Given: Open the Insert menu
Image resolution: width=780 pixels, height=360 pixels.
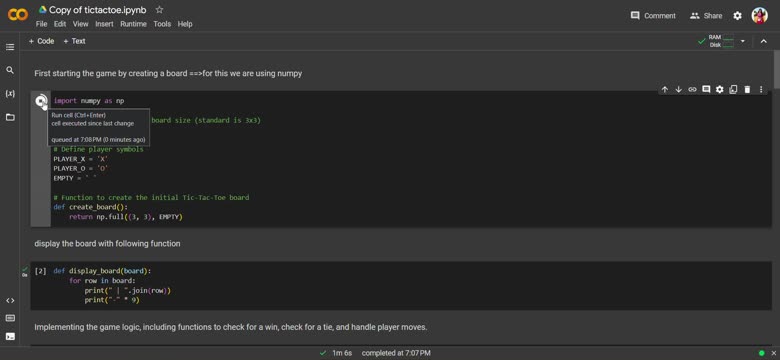Looking at the screenshot, I should pos(104,24).
